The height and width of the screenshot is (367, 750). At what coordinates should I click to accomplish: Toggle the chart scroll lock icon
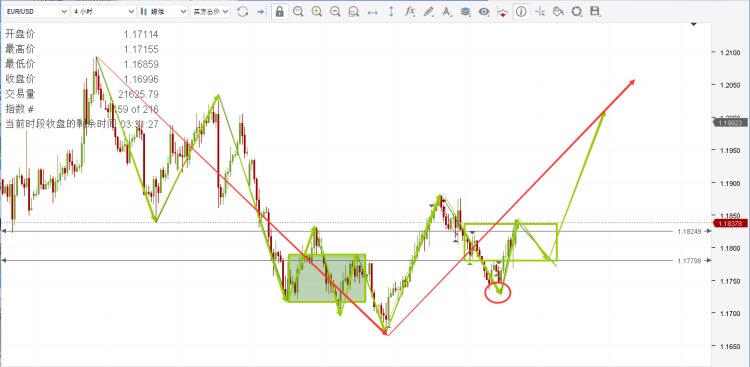[279, 12]
